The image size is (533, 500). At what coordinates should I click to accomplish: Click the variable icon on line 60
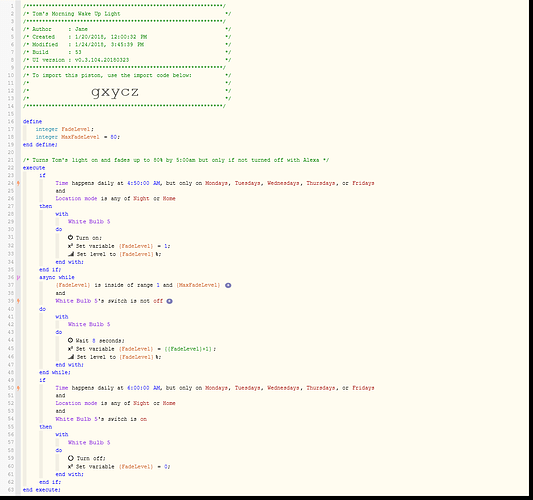click(x=70, y=466)
